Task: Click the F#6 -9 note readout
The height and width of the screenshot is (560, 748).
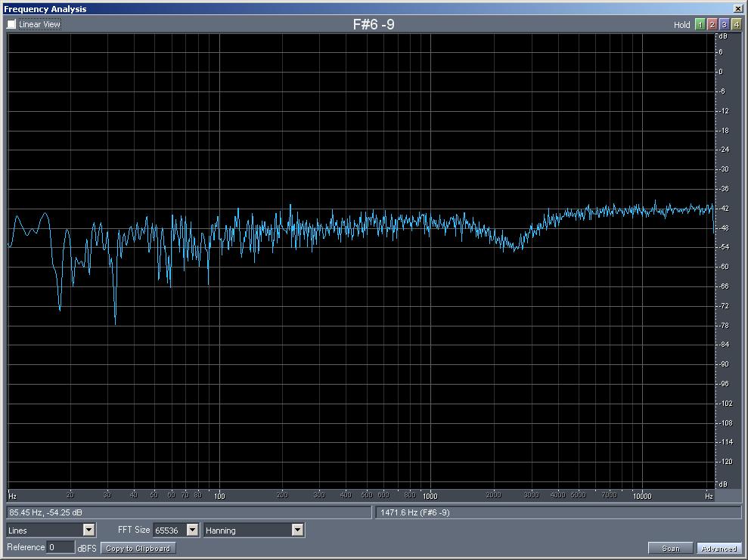Action: (374, 24)
